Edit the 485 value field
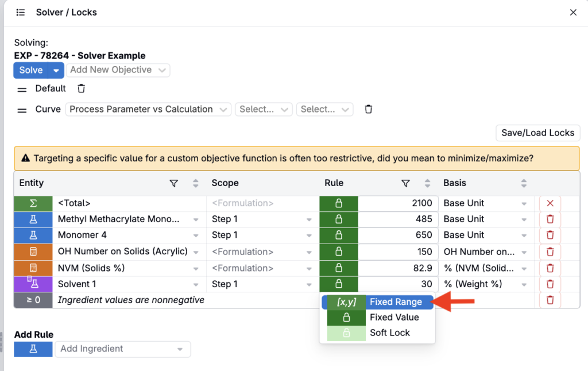The image size is (588, 371). 398,219
